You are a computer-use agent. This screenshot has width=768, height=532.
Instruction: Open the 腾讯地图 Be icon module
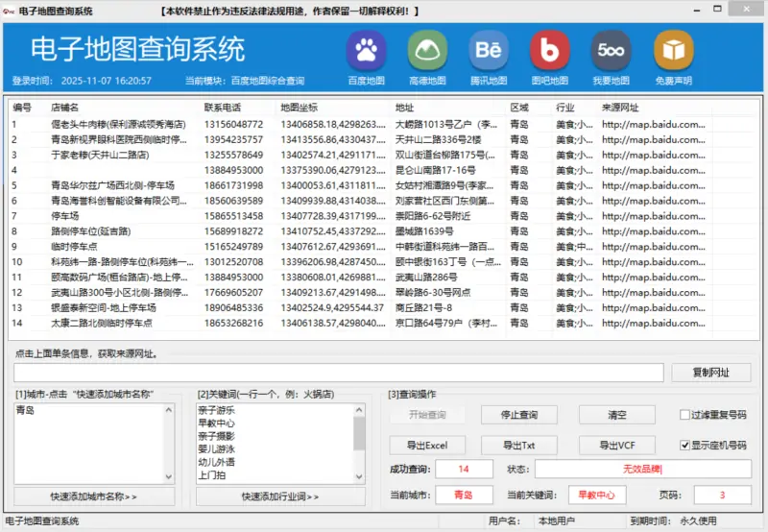[489, 50]
